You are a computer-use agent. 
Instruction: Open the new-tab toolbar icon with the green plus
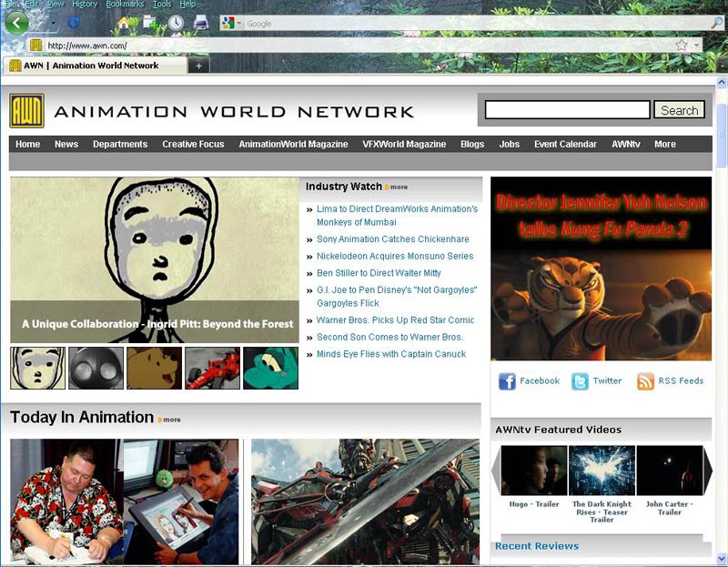click(150, 22)
